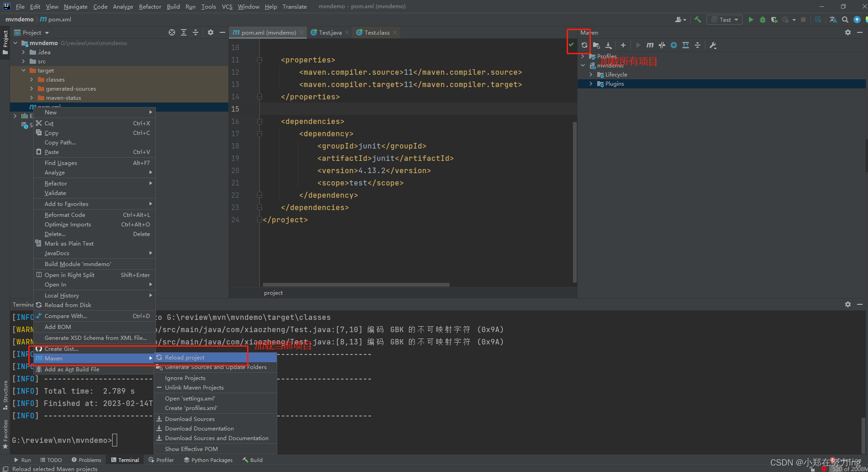The width and height of the screenshot is (868, 472).
Task: Open the Structure side tool window
Action: tap(5, 395)
